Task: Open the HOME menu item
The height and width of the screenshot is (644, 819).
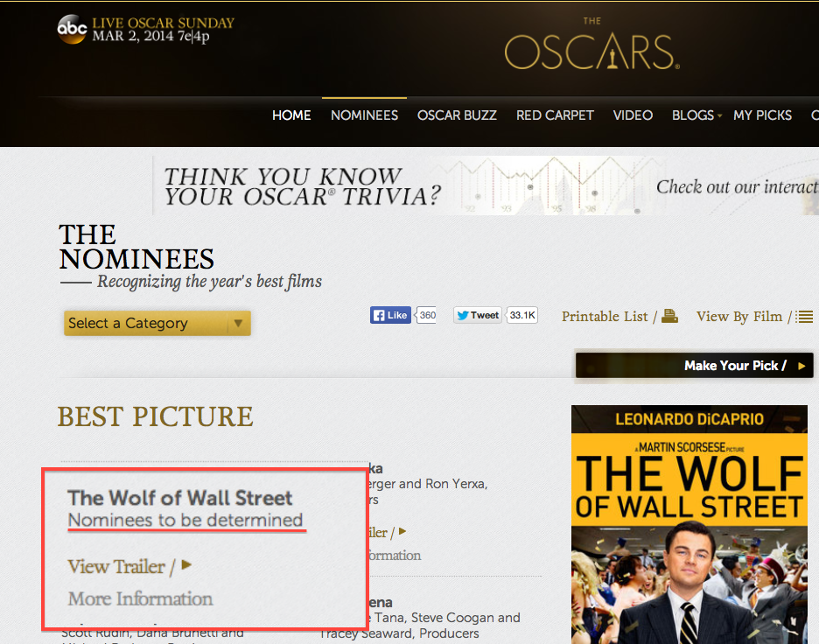Action: (x=291, y=115)
